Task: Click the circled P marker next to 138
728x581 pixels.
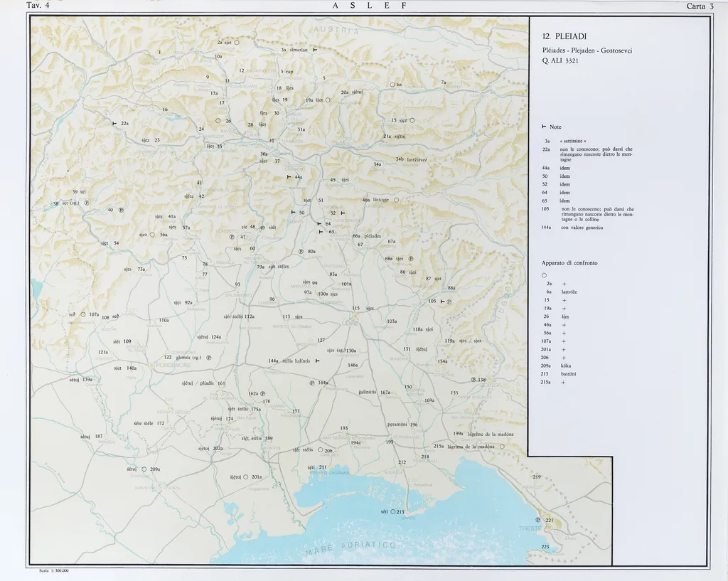Action: (473, 380)
